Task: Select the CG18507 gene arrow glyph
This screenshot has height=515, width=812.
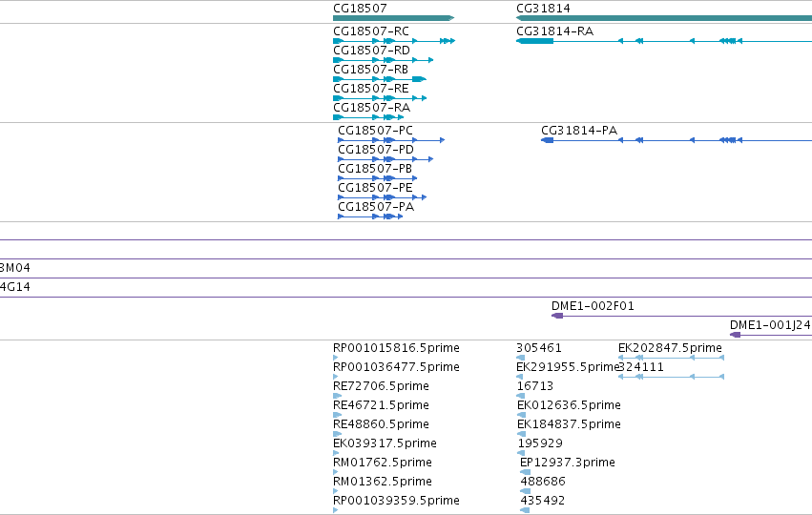Action: pos(393,18)
